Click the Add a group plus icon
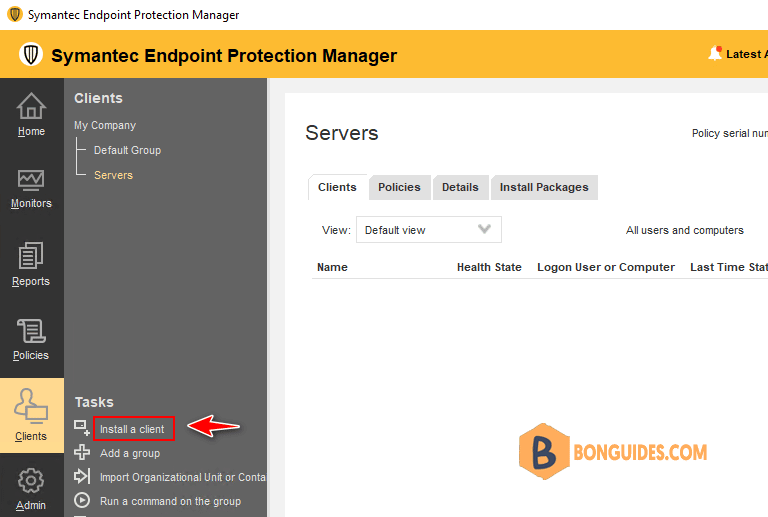This screenshot has height=517, width=768. point(82,452)
